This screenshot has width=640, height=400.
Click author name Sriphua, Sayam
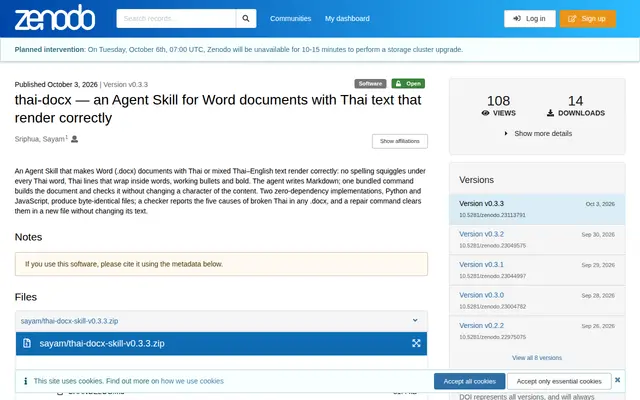[x=40, y=139]
